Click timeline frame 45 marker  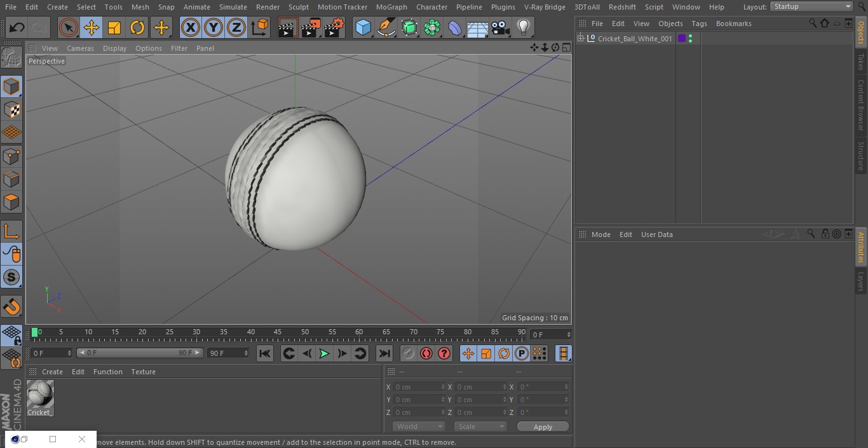tap(278, 332)
